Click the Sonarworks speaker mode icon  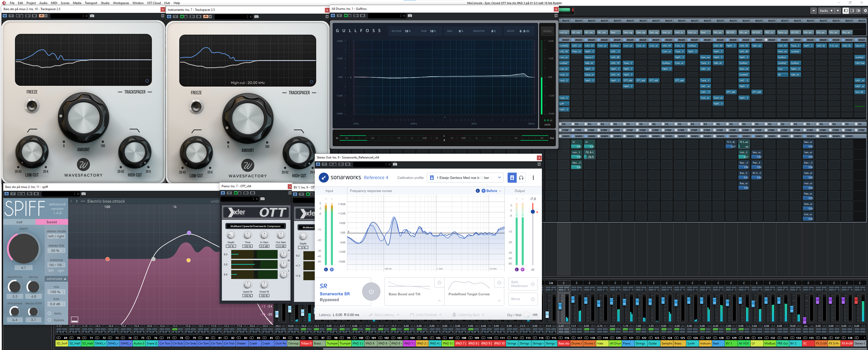pyautogui.click(x=512, y=178)
